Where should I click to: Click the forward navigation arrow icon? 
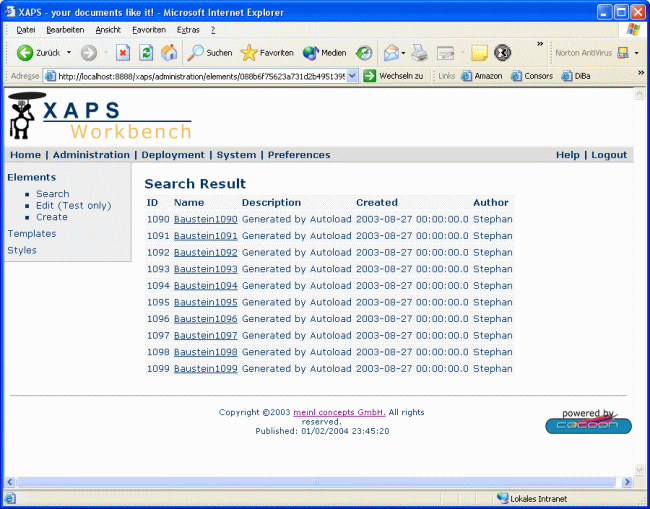point(89,53)
